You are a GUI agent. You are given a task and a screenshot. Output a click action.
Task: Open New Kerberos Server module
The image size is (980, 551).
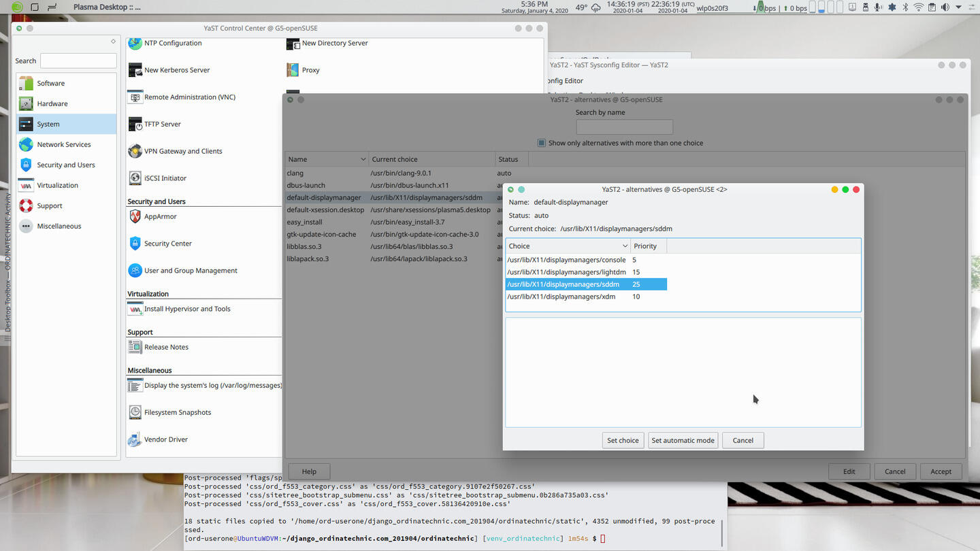tap(169, 70)
